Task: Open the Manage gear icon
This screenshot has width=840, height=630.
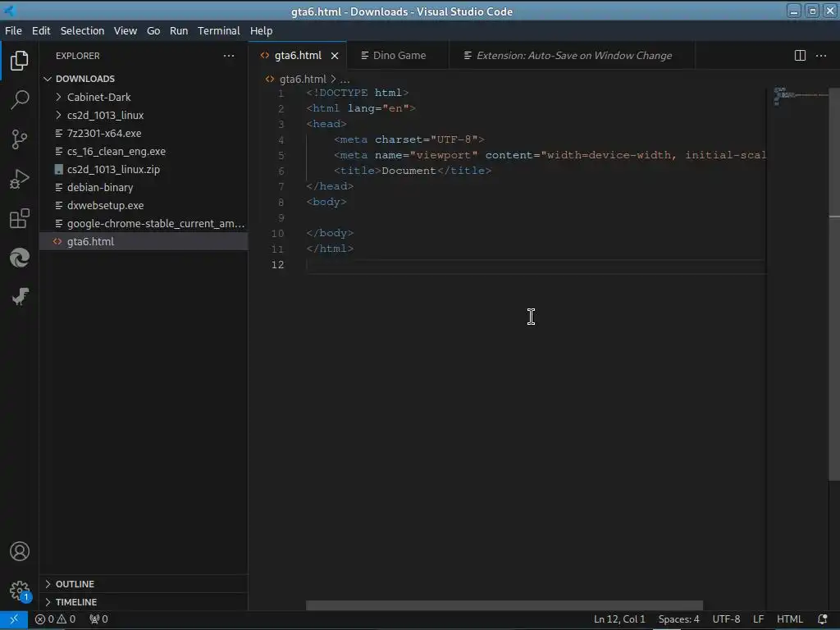Action: [20, 591]
